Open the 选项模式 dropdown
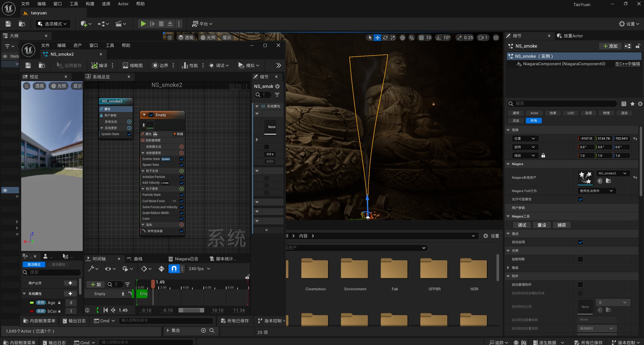Image resolution: width=644 pixels, height=345 pixels. pyautogui.click(x=53, y=24)
